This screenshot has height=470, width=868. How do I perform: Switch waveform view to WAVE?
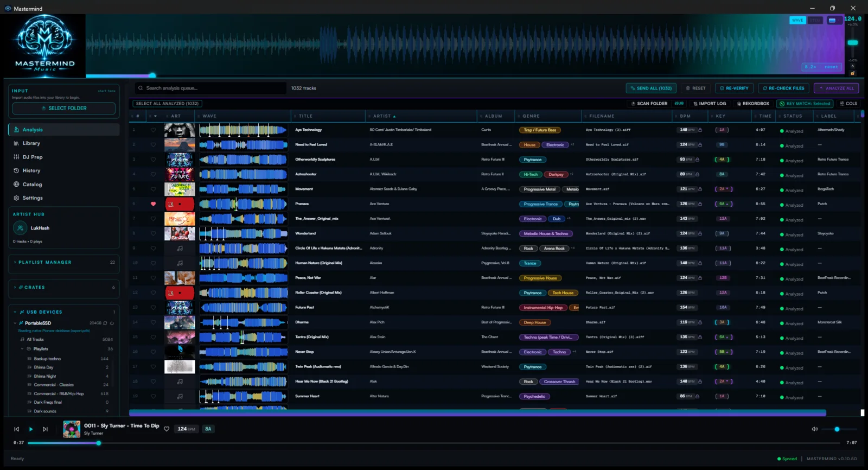(797, 20)
